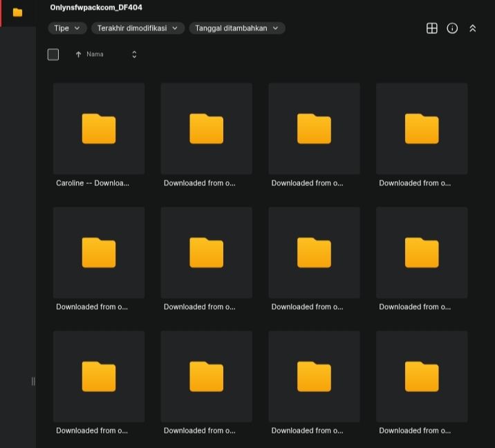Screen dimensions: 495x448
Task: Reverse sort direction with up arrow
Action: pyautogui.click(x=78, y=55)
